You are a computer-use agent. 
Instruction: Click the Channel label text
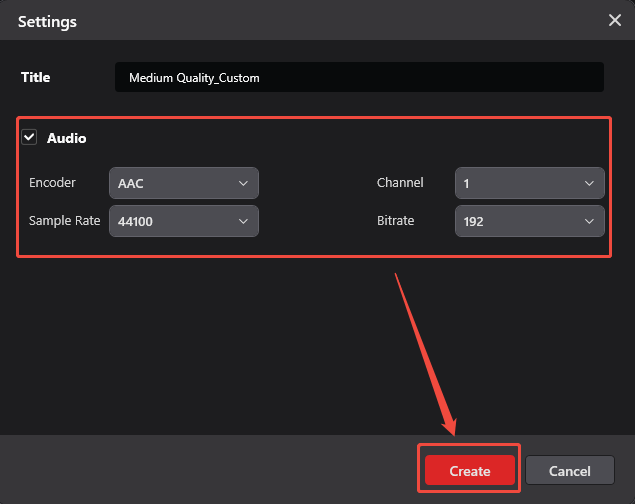tap(400, 183)
